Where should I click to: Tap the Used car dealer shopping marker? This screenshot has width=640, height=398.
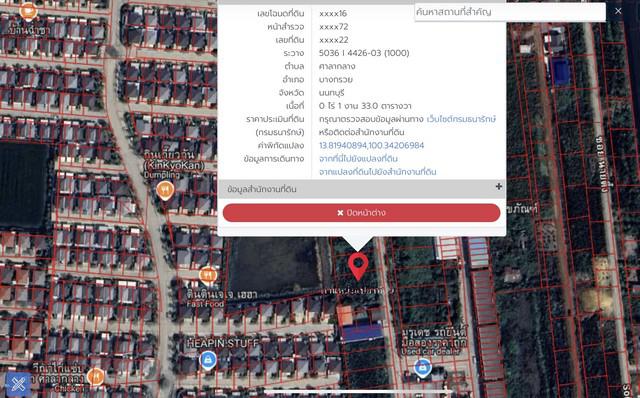point(422,367)
